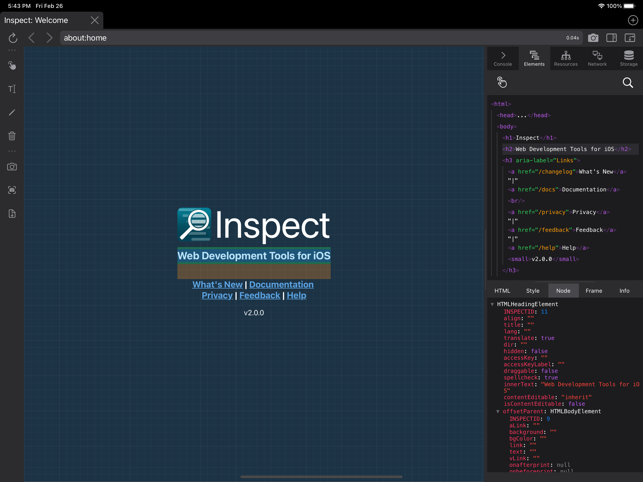Screen dimensions: 643x482
Task: Select the h1 Inspect node
Action: 529,138
